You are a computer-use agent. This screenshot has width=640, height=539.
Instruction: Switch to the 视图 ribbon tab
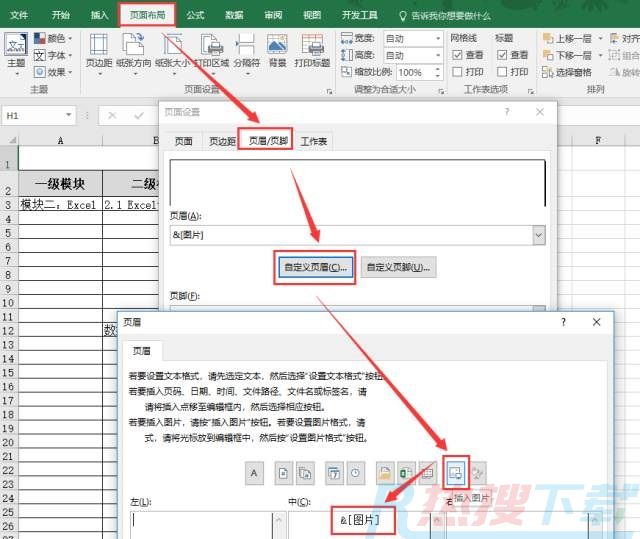point(312,16)
